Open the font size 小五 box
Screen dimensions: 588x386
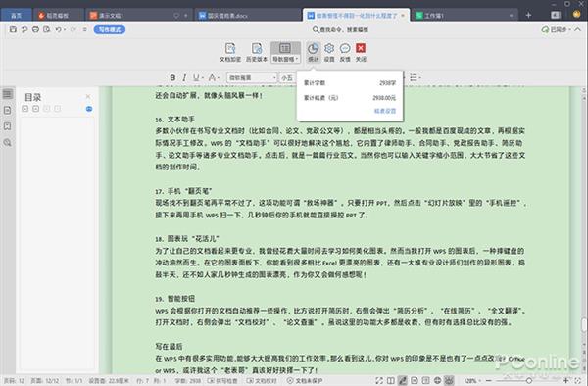point(287,78)
